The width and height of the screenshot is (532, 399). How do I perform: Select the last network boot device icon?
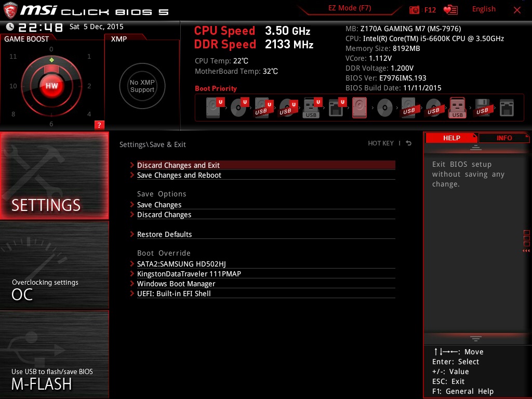(506, 108)
